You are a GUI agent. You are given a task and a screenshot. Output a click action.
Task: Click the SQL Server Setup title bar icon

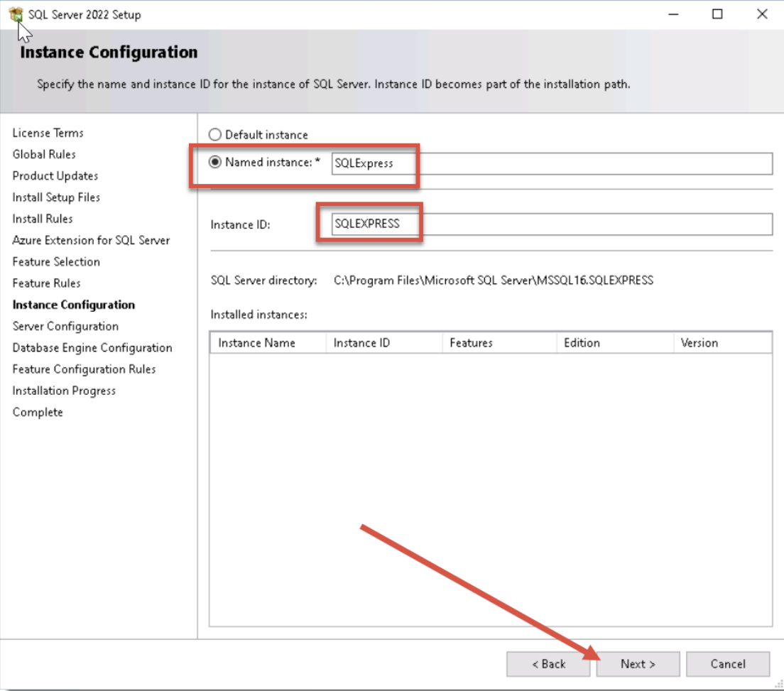16,14
